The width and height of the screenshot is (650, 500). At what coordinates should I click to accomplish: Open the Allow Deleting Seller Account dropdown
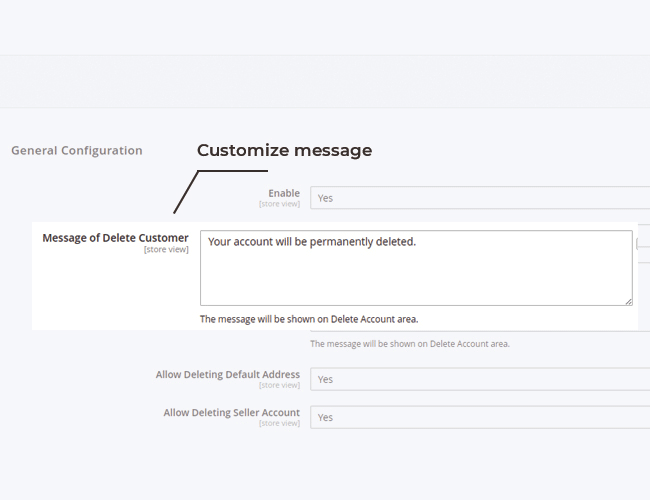tap(479, 417)
